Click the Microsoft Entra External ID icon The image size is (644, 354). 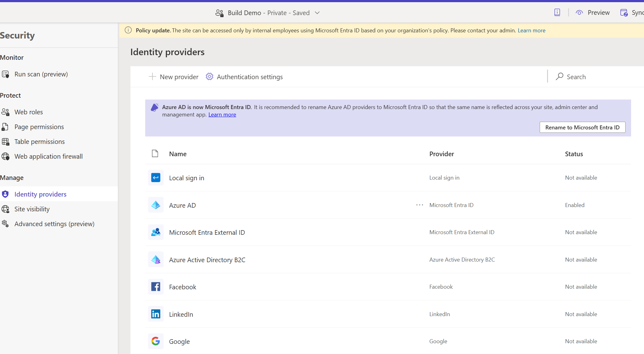156,232
